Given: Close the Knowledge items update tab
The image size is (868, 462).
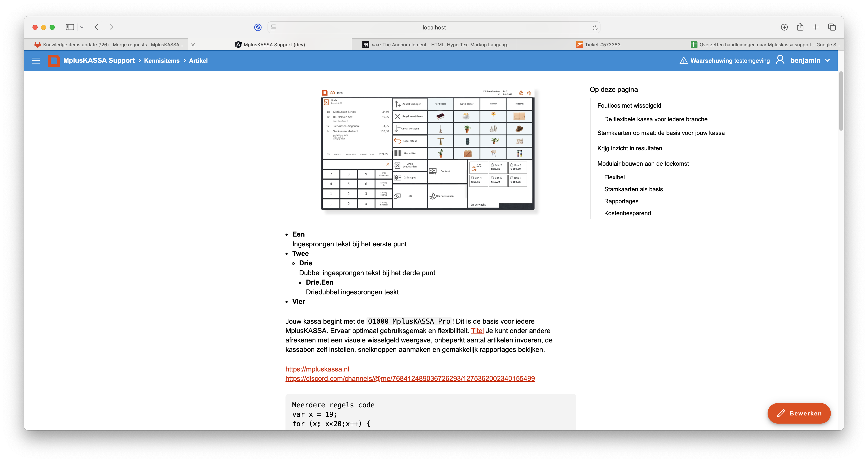Looking at the screenshot, I should (193, 44).
